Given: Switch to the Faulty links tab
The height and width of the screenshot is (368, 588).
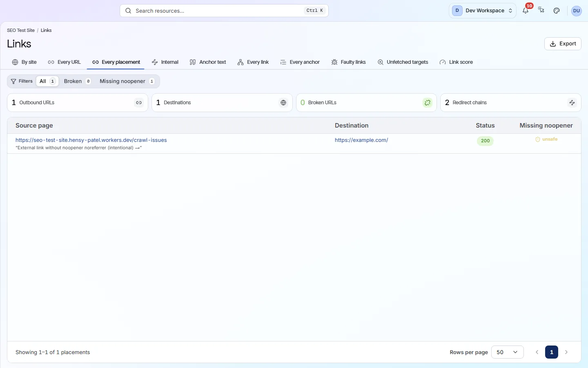Looking at the screenshot, I should click(x=349, y=62).
